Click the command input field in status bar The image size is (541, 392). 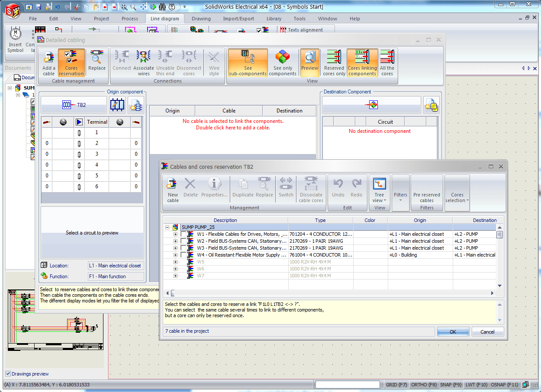pyautogui.click(x=348, y=385)
